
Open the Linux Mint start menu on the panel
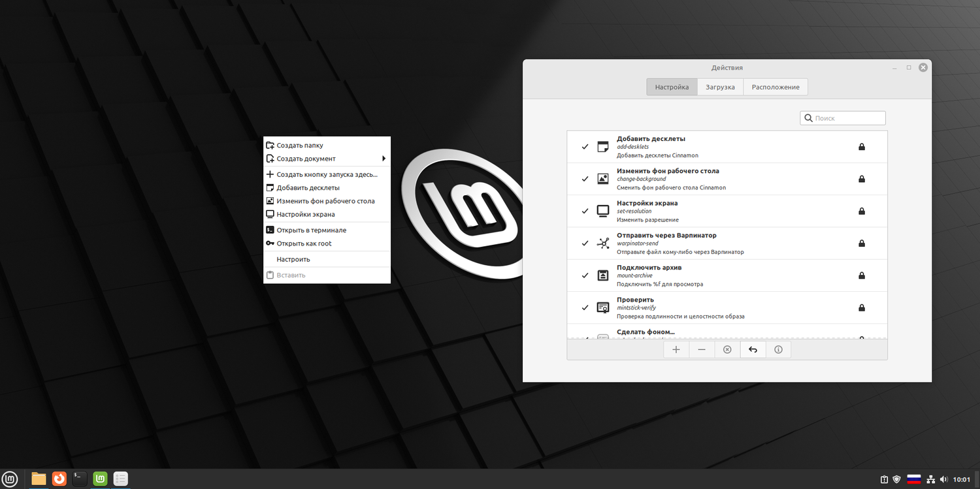coord(11,479)
